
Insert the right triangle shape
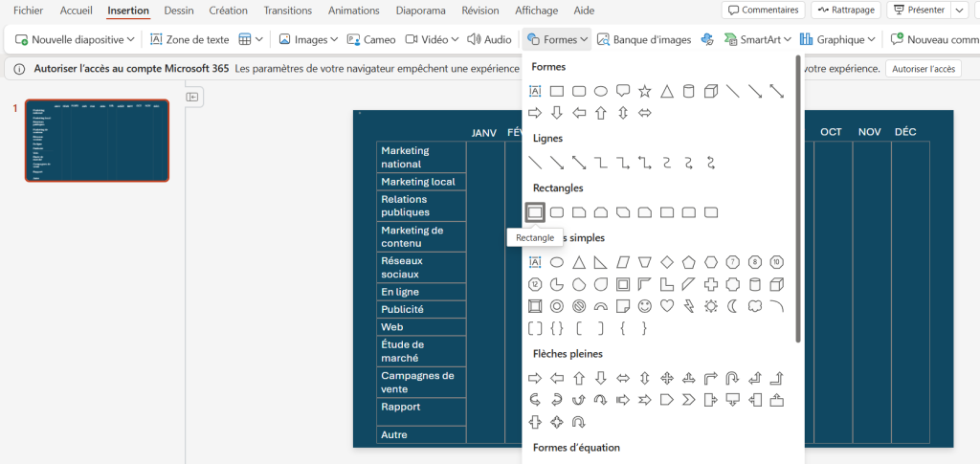click(x=601, y=262)
